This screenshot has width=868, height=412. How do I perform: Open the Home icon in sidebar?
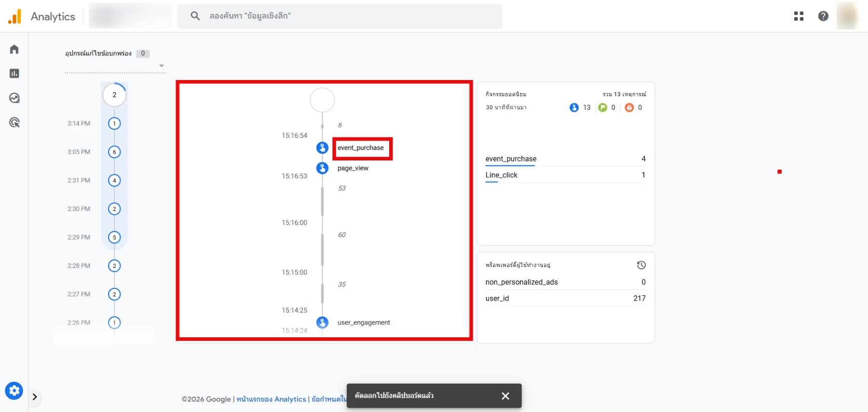14,49
